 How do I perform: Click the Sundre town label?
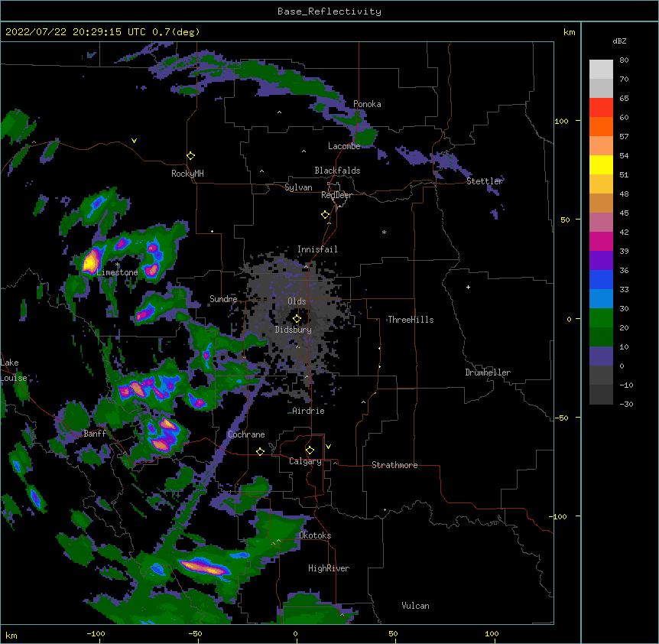[223, 299]
